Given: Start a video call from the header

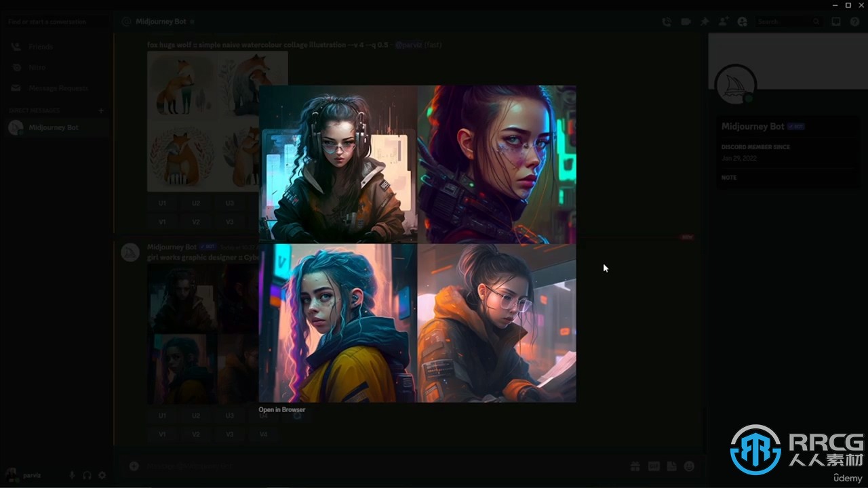Looking at the screenshot, I should click(686, 22).
